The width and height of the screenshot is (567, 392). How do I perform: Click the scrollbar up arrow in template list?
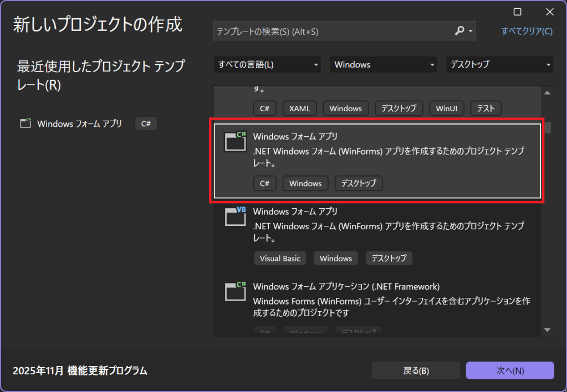[x=548, y=92]
